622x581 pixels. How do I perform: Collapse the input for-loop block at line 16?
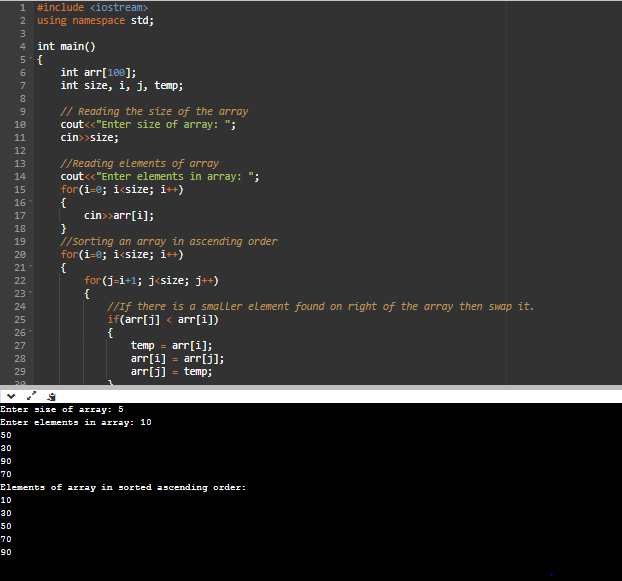tap(28, 203)
